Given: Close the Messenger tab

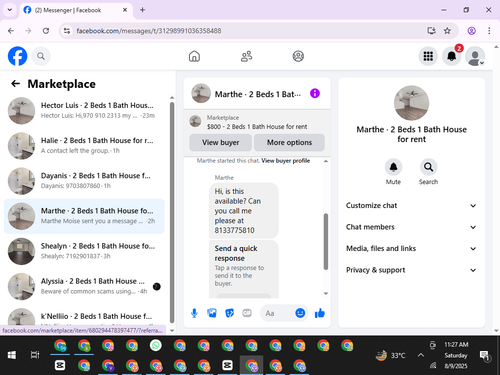Looking at the screenshot, I should coord(125,10).
